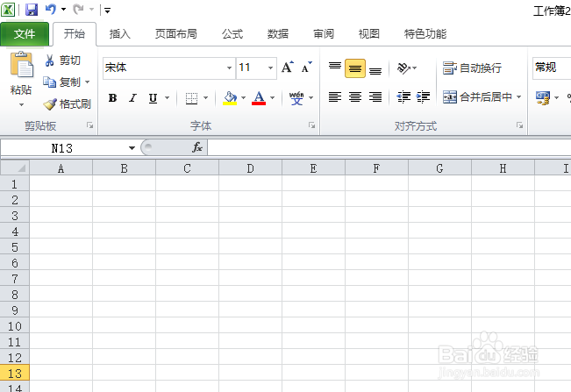Click the decrease indent icon
The image size is (571, 392).
(403, 96)
